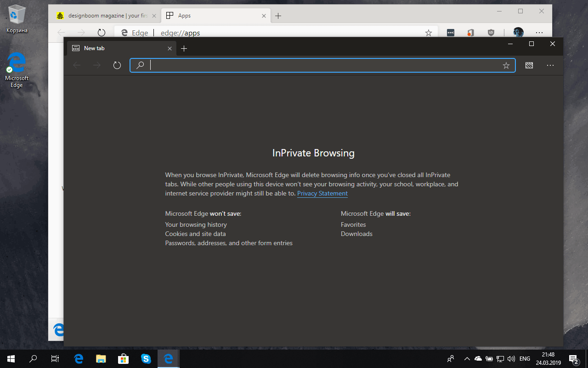Image resolution: width=588 pixels, height=368 pixels.
Task: Select the dark 'New tab' tab
Action: [122, 48]
